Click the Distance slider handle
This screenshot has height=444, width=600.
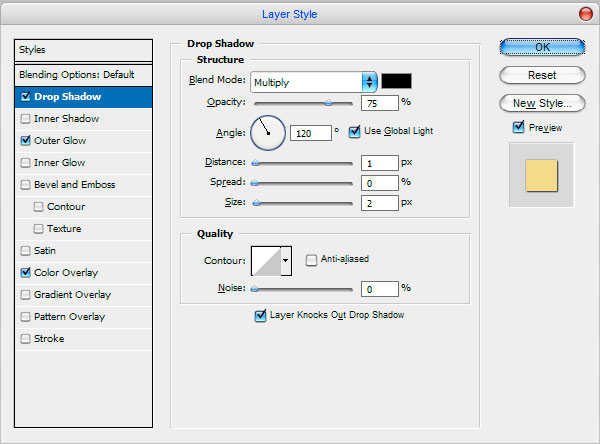pyautogui.click(x=256, y=163)
